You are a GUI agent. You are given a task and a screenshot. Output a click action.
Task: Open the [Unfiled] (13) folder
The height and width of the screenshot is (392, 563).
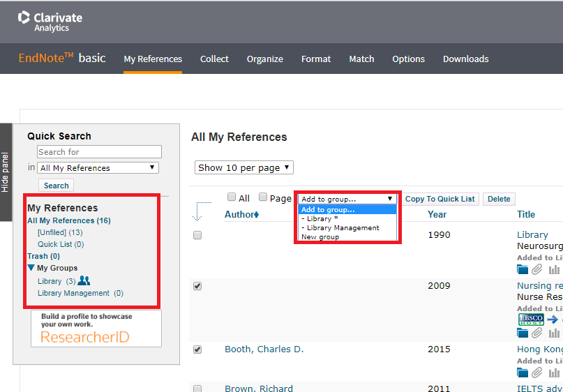point(60,232)
